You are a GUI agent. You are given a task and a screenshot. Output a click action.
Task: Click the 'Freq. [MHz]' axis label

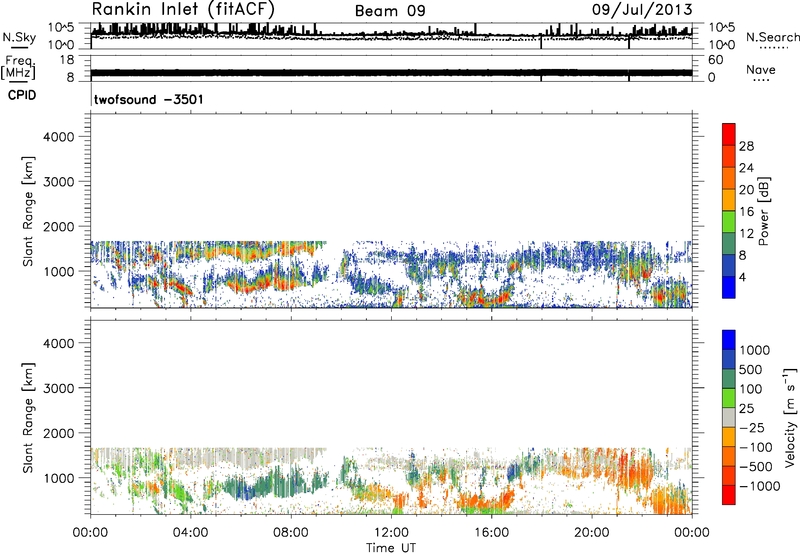[x=18, y=67]
